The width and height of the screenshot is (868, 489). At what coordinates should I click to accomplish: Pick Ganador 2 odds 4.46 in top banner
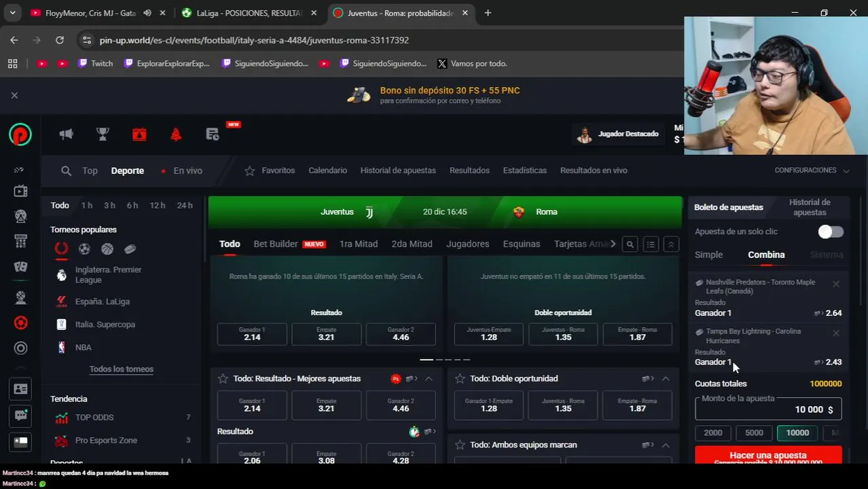click(x=401, y=333)
